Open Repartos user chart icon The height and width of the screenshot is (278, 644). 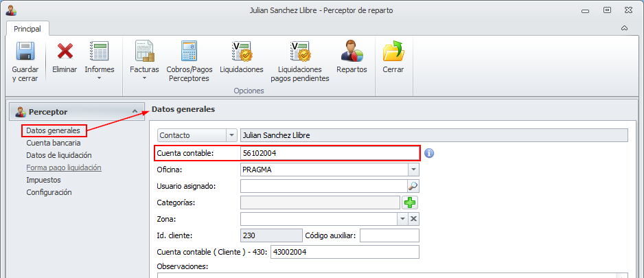click(x=352, y=51)
